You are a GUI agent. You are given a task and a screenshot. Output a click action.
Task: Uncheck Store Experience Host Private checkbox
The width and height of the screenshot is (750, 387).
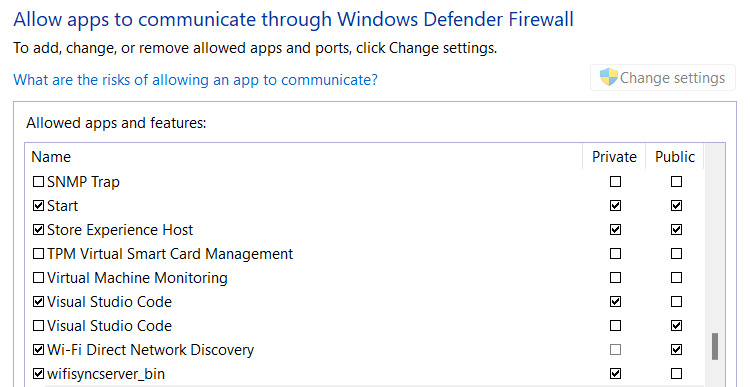[616, 230]
